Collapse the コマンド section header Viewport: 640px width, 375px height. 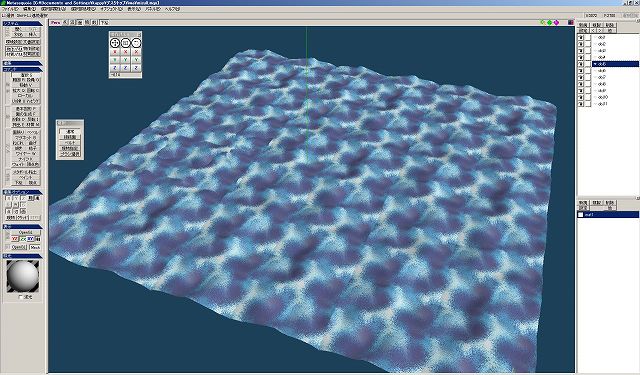pos(22,70)
